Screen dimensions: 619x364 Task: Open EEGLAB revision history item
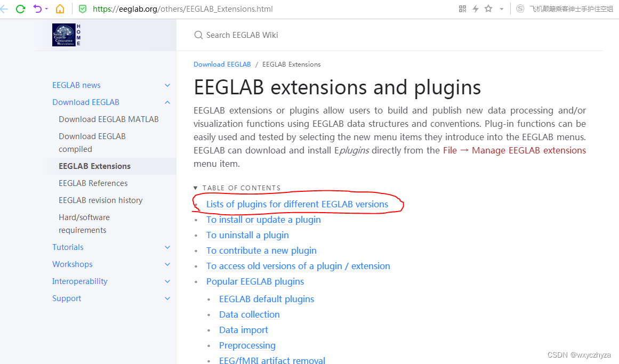point(100,200)
